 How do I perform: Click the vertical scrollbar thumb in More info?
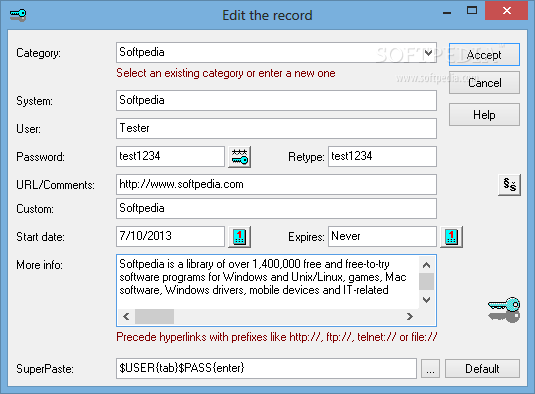tap(426, 281)
